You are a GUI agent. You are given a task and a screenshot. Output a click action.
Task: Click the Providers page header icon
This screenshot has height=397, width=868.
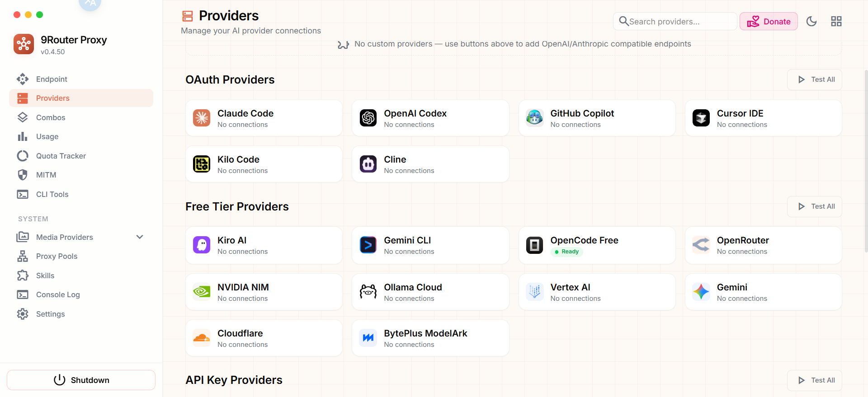click(188, 16)
